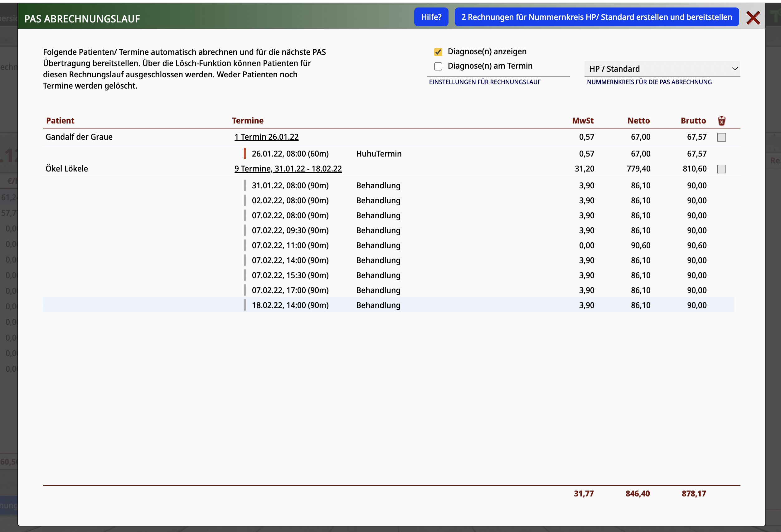
Task: Click appointment 07.02.22, 17:00 (90m)
Action: [290, 290]
